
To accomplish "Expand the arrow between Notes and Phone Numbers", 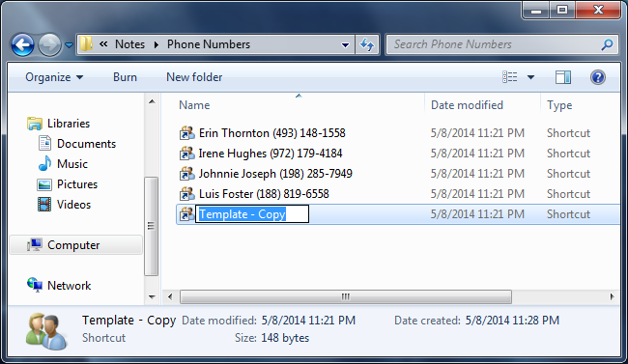I will coord(157,44).
